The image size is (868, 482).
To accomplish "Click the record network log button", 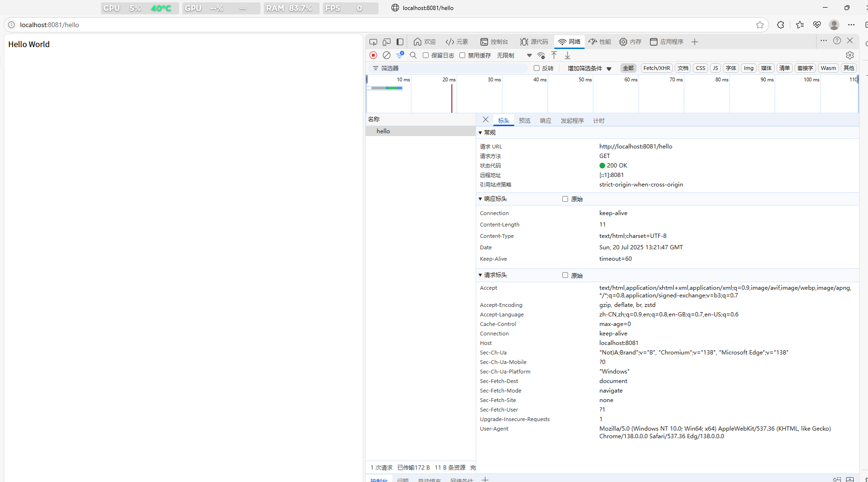I will point(373,55).
